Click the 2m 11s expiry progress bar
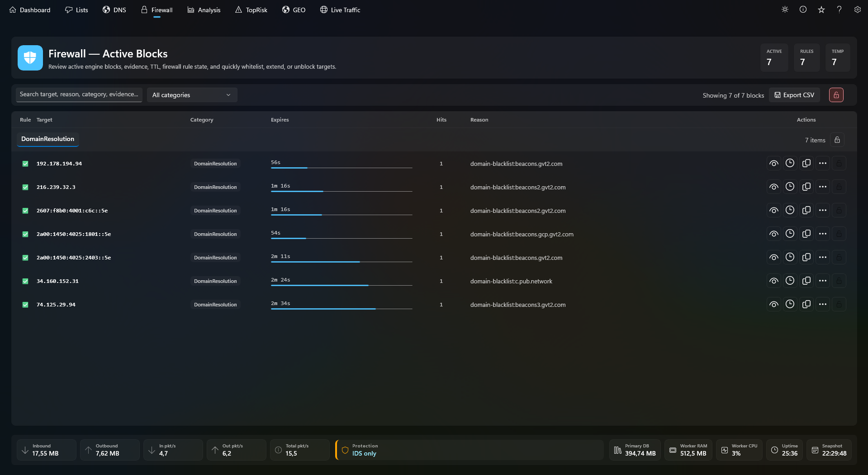The height and width of the screenshot is (475, 868). coord(342,262)
